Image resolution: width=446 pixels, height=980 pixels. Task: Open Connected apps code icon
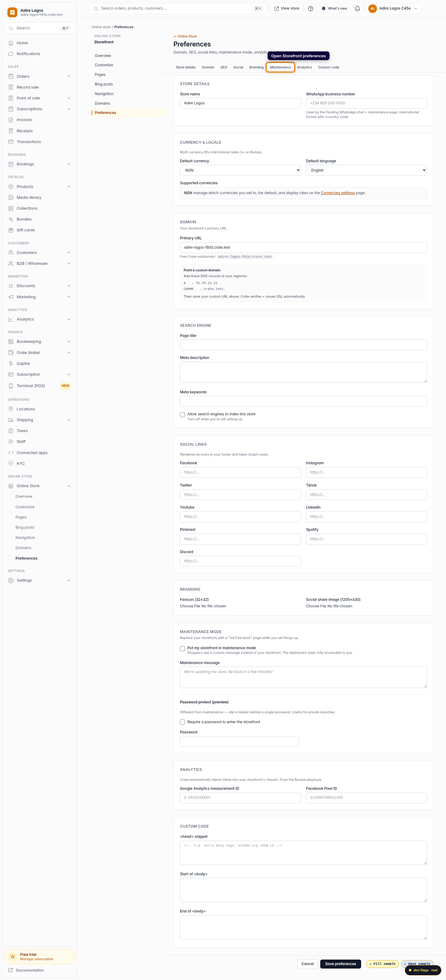pyautogui.click(x=11, y=453)
